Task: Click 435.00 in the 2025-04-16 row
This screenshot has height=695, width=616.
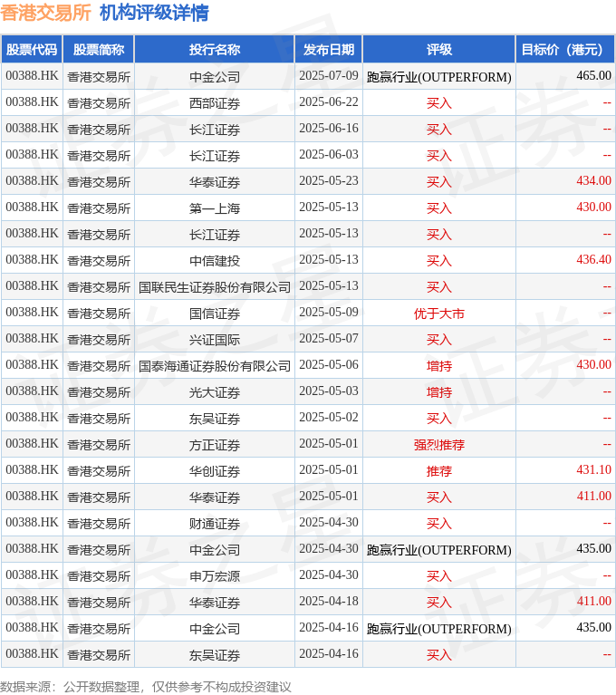Action: point(594,627)
